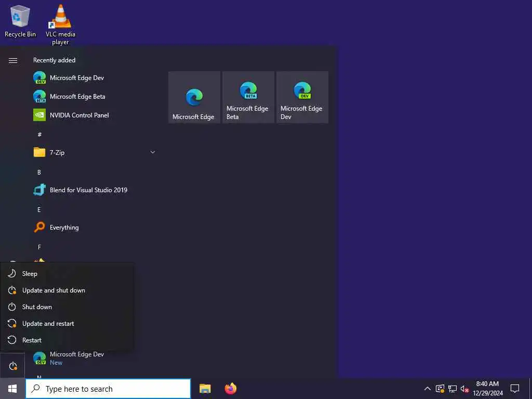Open File Explorer from the taskbar
The height and width of the screenshot is (399, 532).
(205, 389)
